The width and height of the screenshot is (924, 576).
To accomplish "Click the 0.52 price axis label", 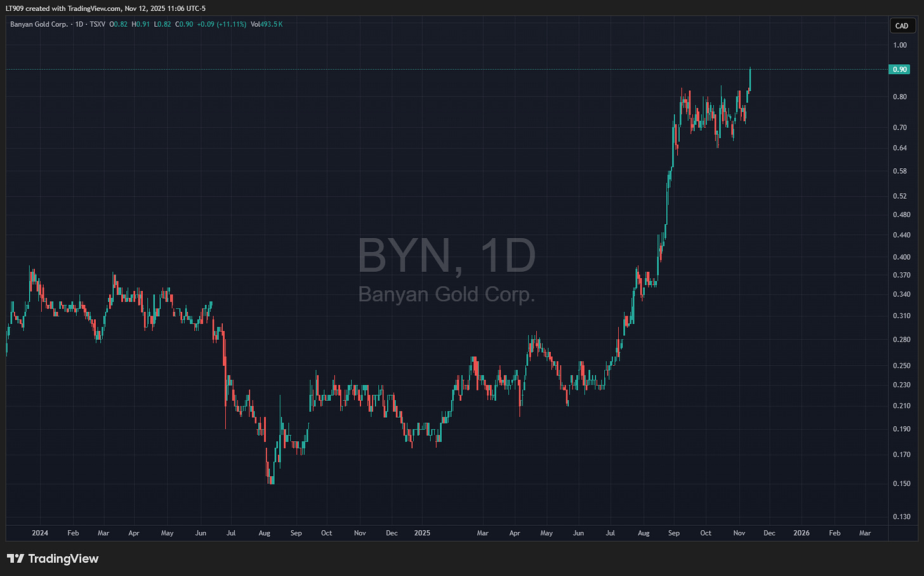I will coord(899,196).
